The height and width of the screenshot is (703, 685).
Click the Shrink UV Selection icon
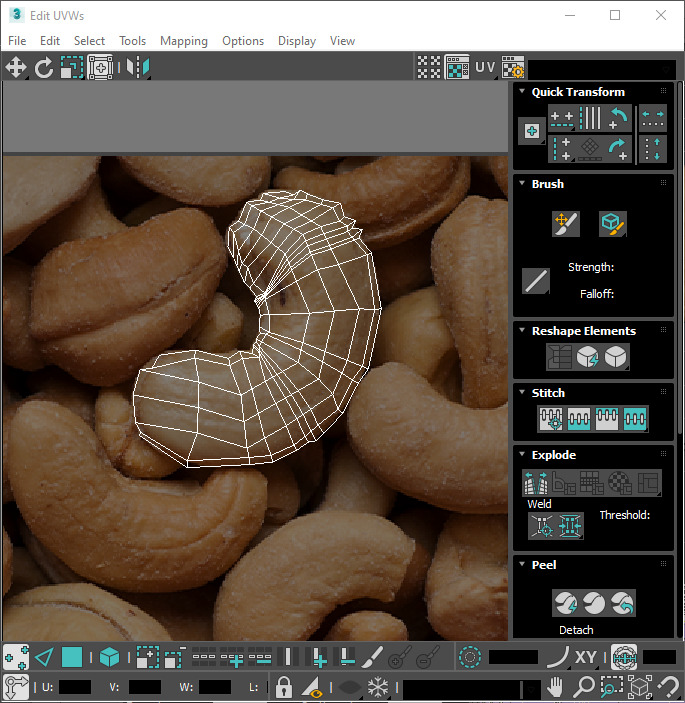(175, 658)
